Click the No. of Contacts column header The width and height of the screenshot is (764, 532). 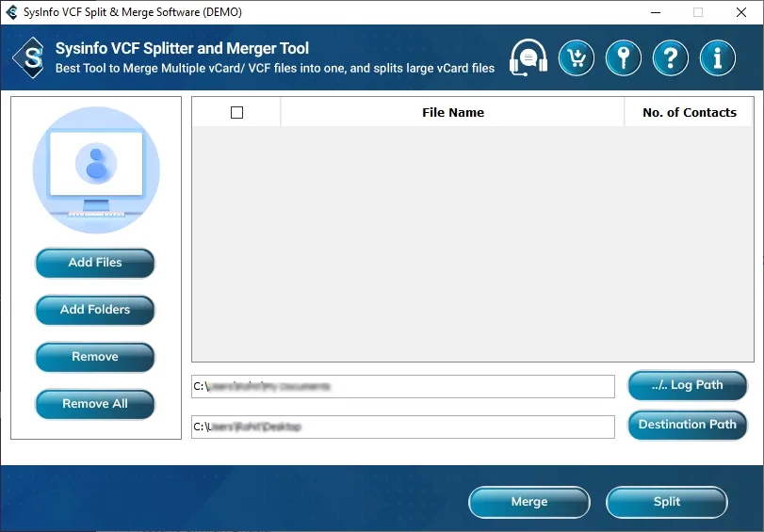click(689, 113)
